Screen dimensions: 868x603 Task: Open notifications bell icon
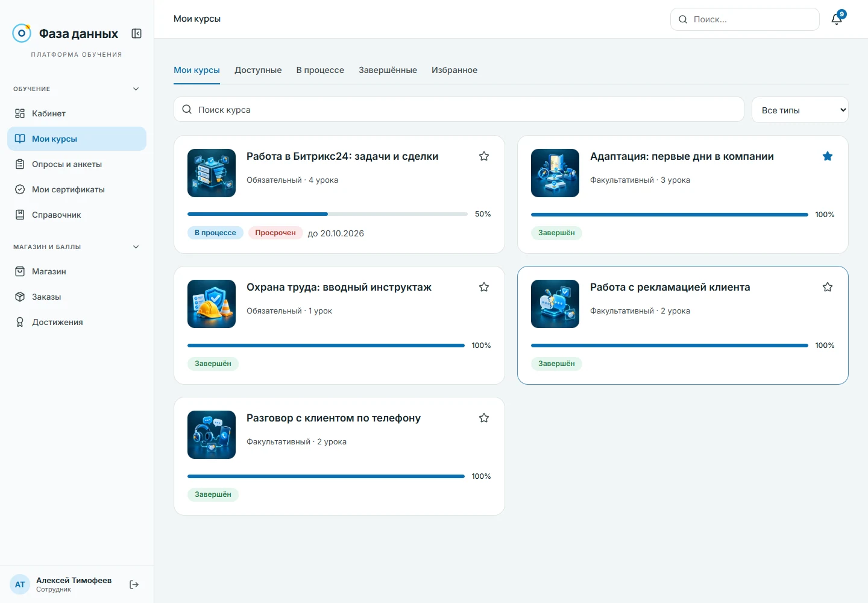click(x=837, y=19)
